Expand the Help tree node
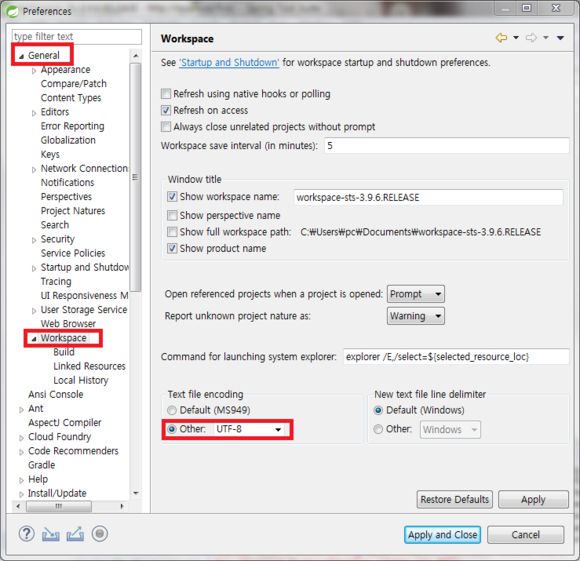This screenshot has width=580, height=561. click(21, 480)
